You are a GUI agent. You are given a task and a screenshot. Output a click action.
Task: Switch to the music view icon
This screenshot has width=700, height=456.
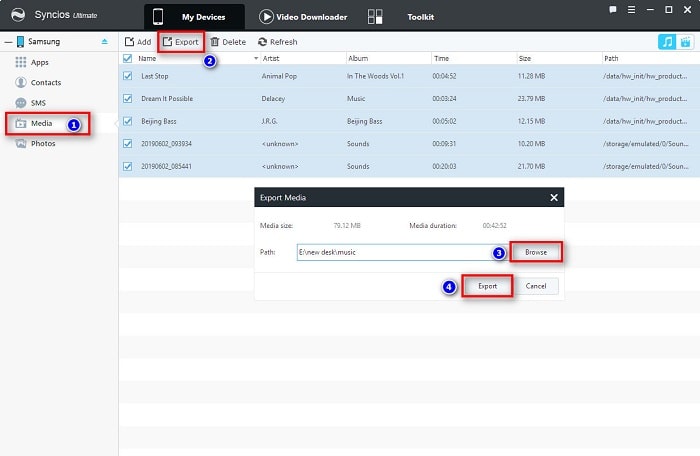(667, 42)
